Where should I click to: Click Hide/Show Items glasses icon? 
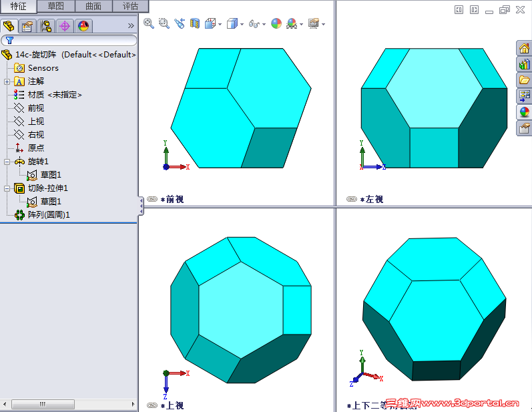point(254,24)
